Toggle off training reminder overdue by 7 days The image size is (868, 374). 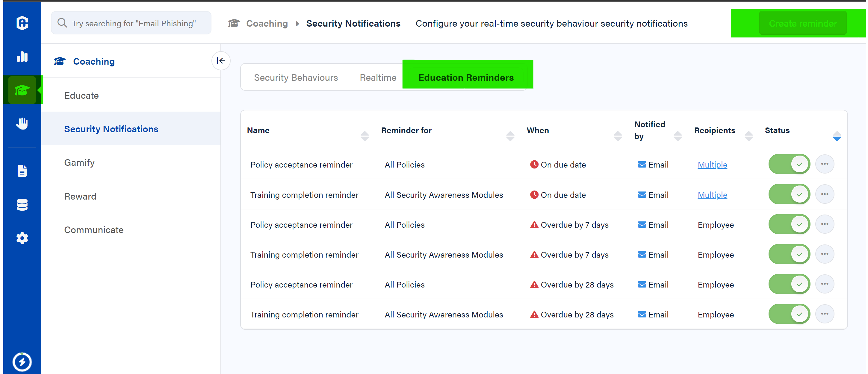(789, 254)
